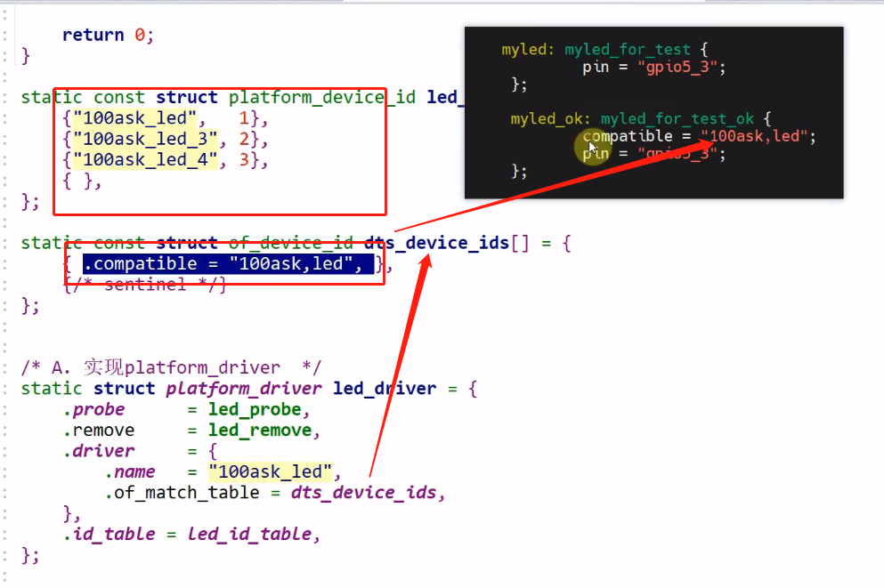Image resolution: width=884 pixels, height=588 pixels.
Task: Click 'platform_device_id' in the struct declaration
Action: [x=322, y=98]
